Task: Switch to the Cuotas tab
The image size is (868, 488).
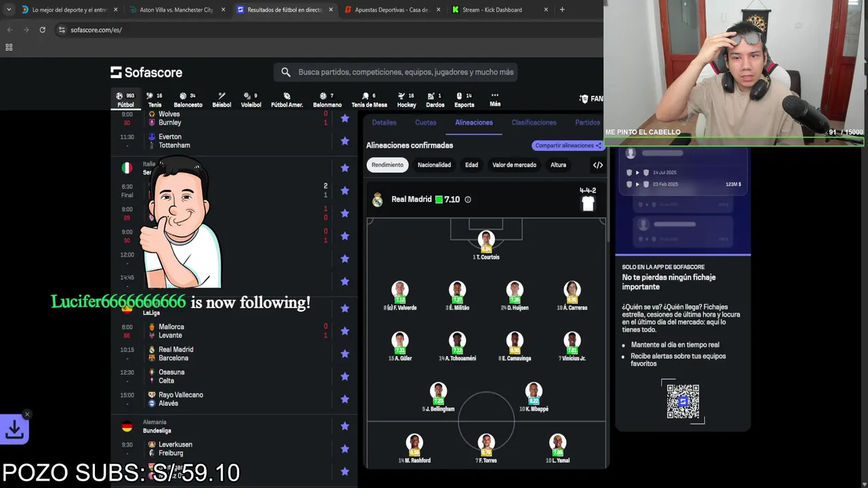Action: [426, 123]
